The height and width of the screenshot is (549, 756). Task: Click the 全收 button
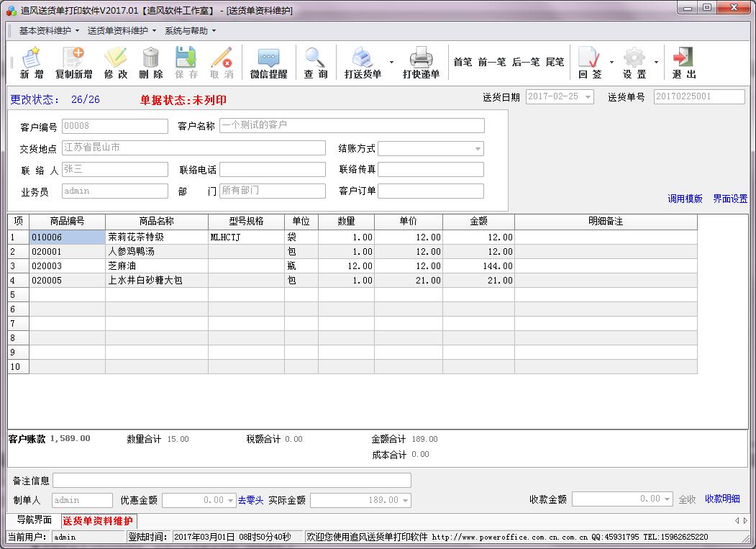coord(687,500)
